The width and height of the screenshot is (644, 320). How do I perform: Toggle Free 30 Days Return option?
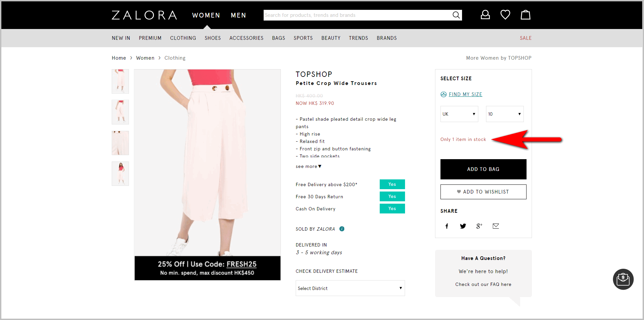(392, 196)
